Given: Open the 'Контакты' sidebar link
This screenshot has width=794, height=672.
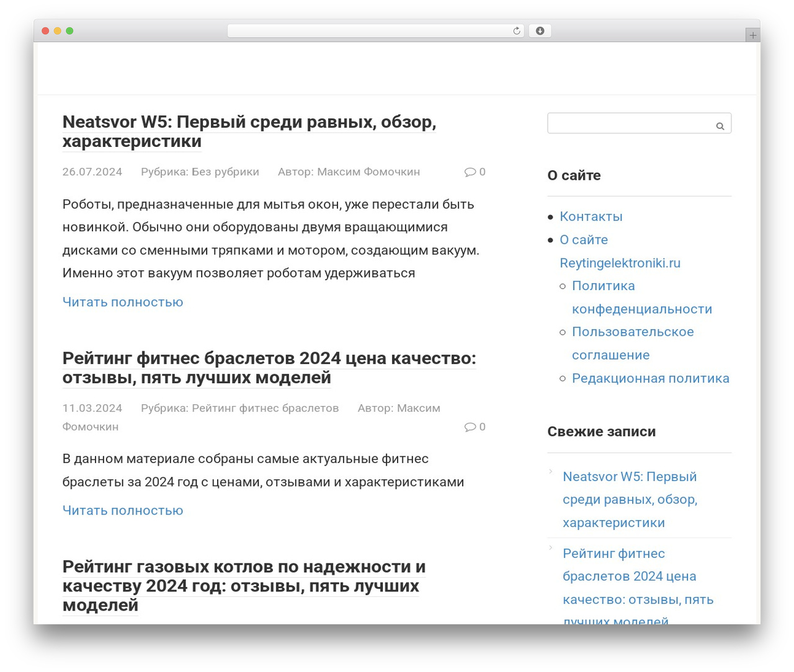Looking at the screenshot, I should pyautogui.click(x=591, y=216).
